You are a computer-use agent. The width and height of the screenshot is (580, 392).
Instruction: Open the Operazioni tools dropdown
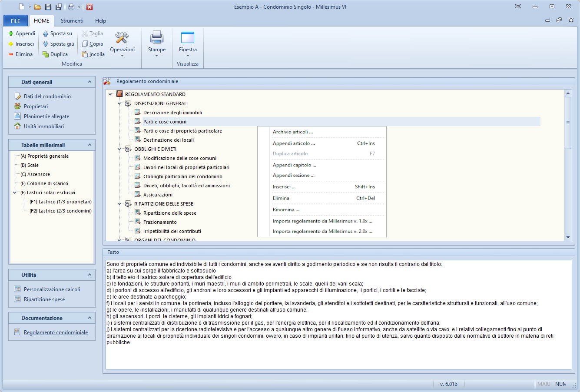click(122, 44)
